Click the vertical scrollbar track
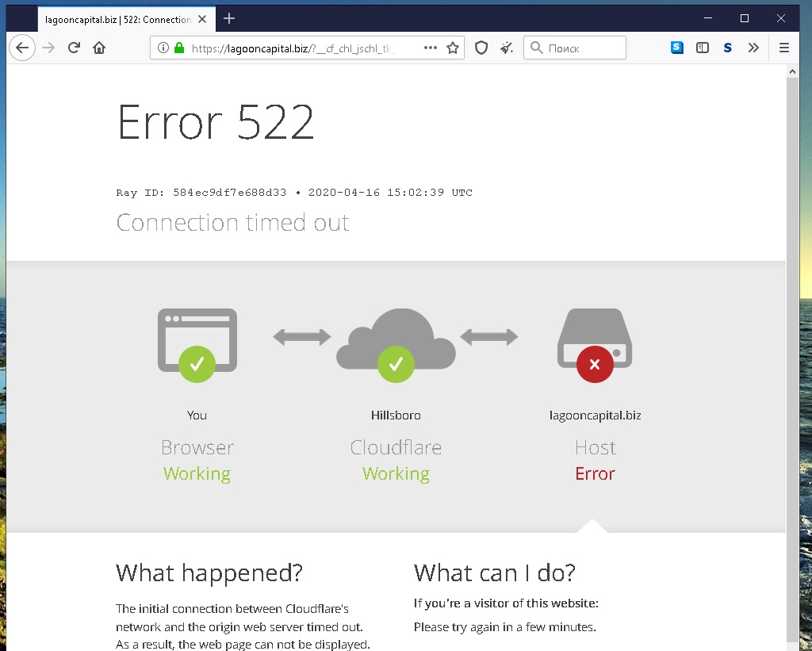812x651 pixels. (x=792, y=362)
